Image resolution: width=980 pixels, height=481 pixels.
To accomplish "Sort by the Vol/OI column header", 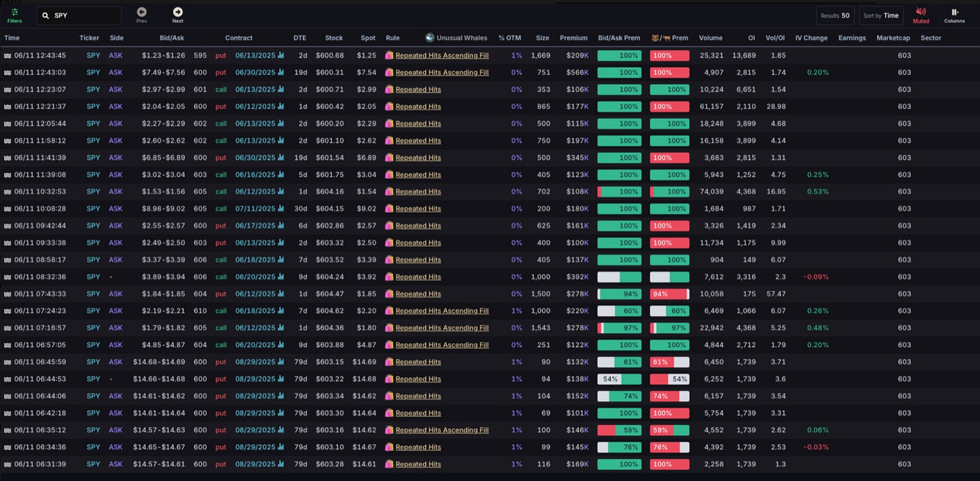I will (x=775, y=38).
